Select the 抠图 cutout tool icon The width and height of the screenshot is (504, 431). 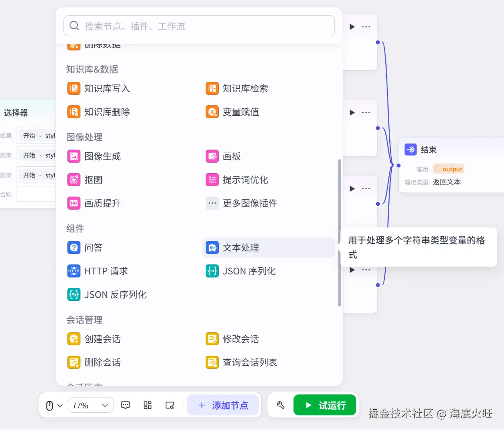click(73, 180)
